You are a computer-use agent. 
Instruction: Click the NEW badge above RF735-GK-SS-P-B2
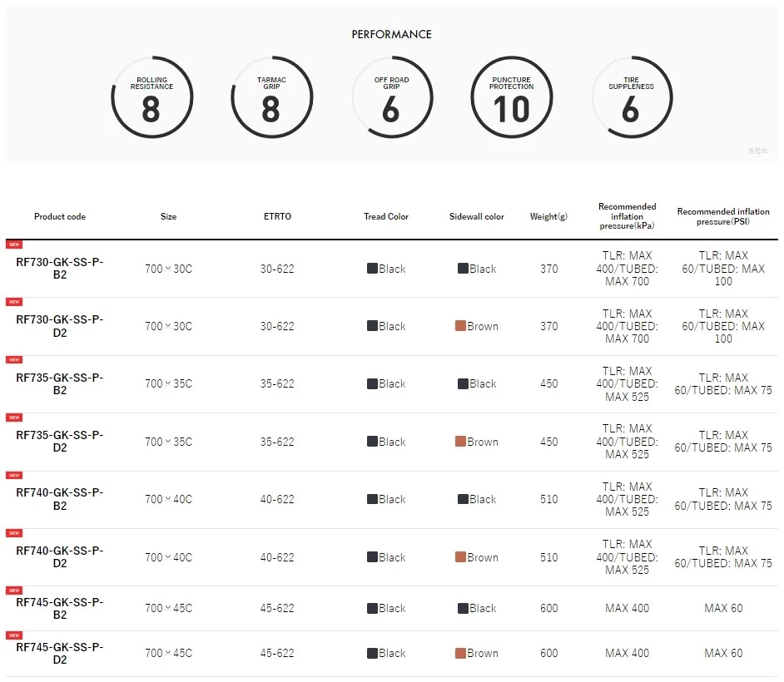[x=14, y=360]
